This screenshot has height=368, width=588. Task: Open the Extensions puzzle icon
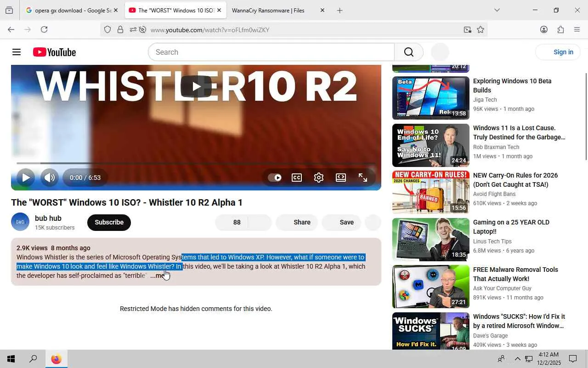560,29
